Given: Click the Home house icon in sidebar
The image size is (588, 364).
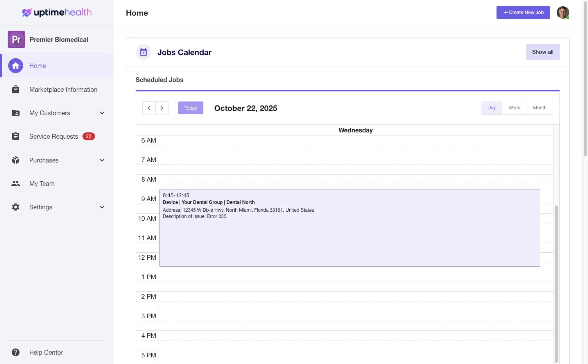Looking at the screenshot, I should [x=16, y=66].
